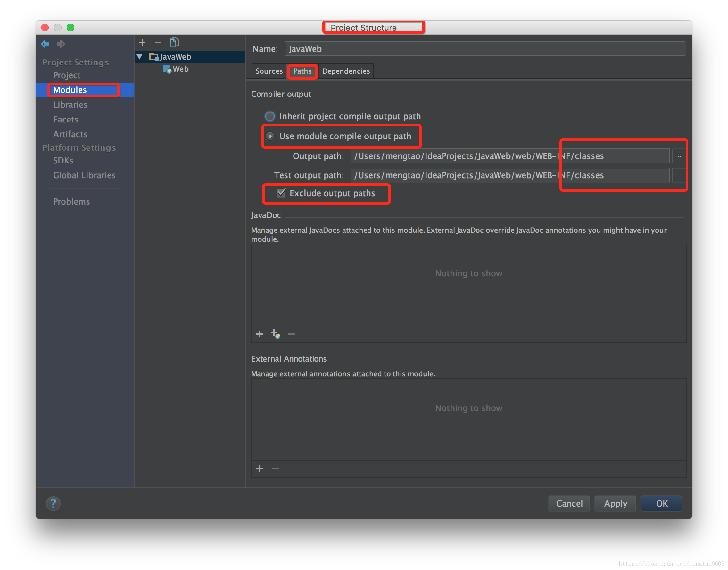
Task: Browse for Test output path with ellipsis
Action: click(x=680, y=176)
